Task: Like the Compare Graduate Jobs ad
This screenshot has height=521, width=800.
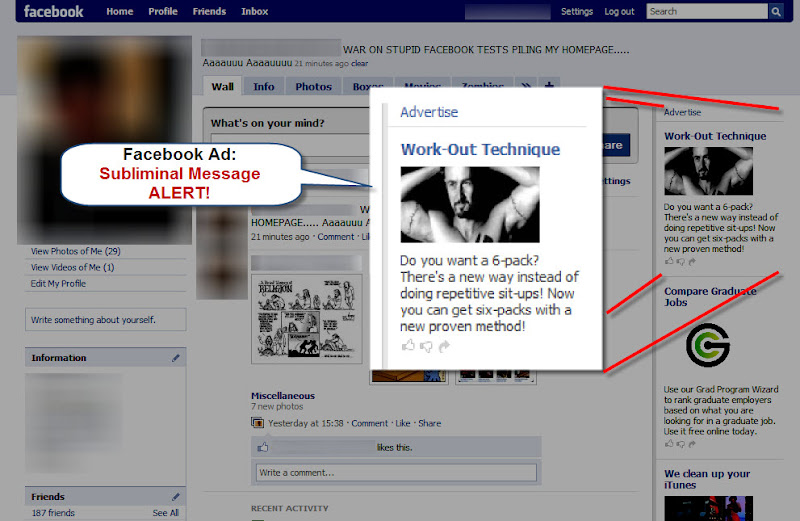Action: [x=669, y=443]
